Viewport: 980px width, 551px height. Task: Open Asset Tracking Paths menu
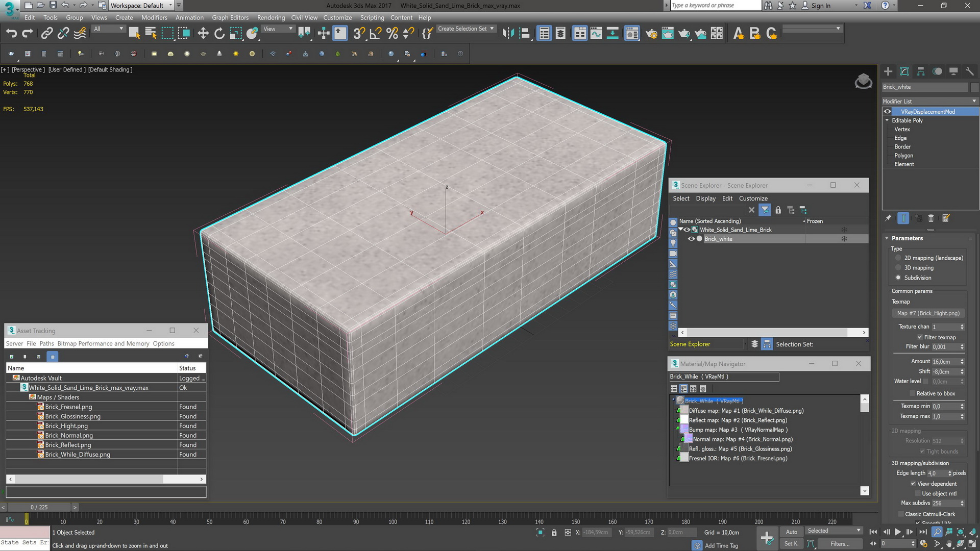(x=46, y=344)
